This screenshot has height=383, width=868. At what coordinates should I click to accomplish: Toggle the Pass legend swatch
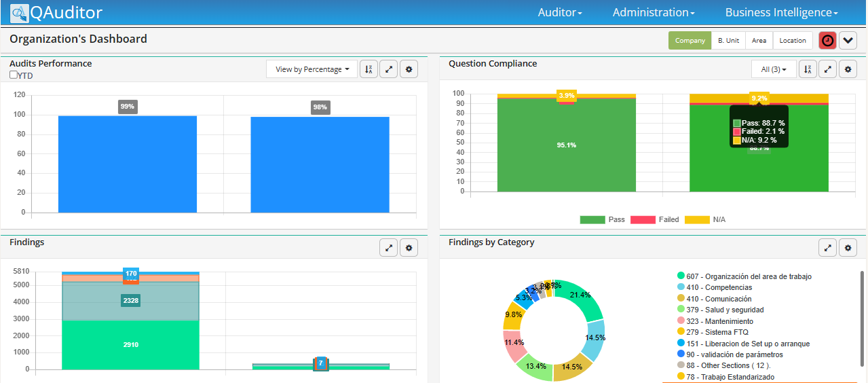tap(592, 219)
